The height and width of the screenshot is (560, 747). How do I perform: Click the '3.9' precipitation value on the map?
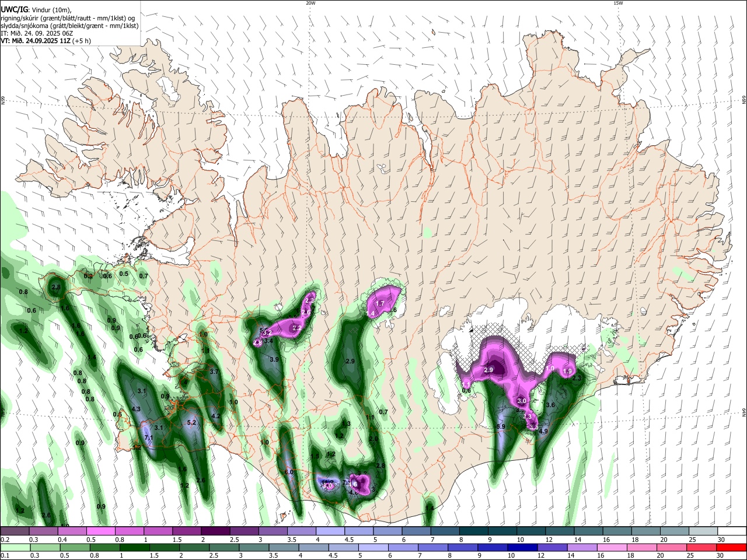[x=274, y=359]
